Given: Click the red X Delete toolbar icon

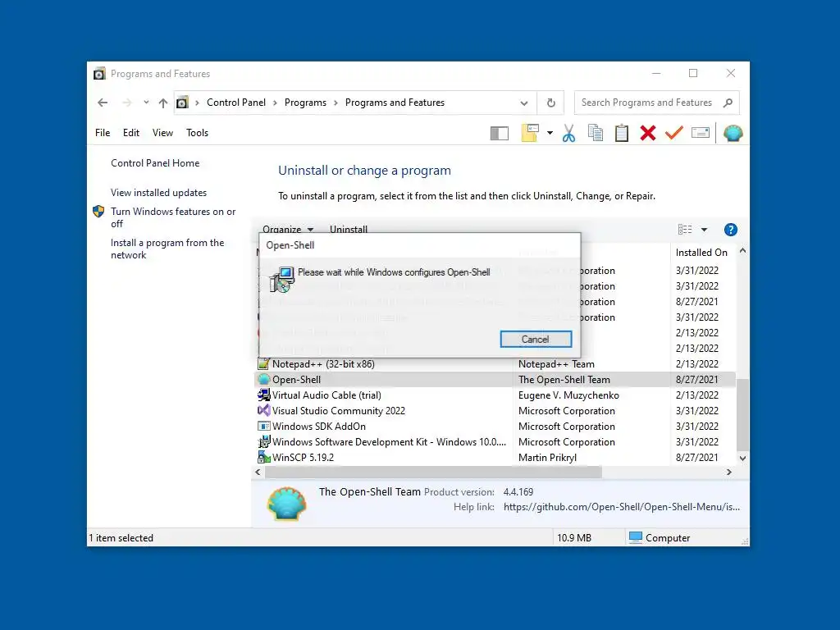Looking at the screenshot, I should pyautogui.click(x=648, y=133).
